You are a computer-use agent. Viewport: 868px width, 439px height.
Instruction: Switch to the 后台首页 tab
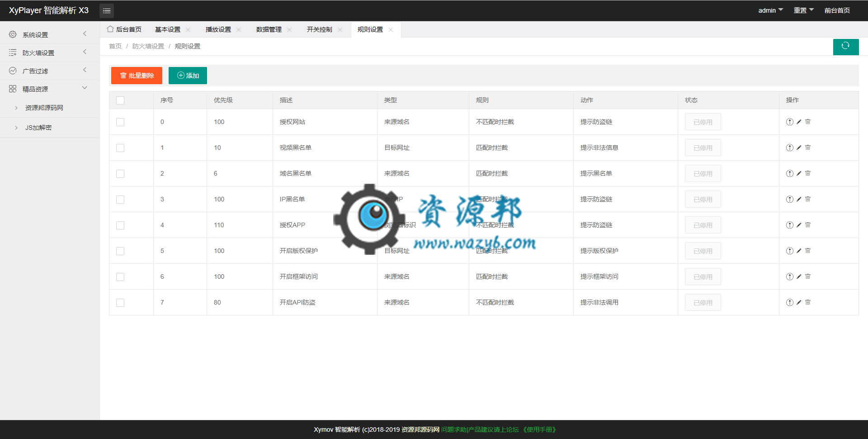pyautogui.click(x=124, y=29)
